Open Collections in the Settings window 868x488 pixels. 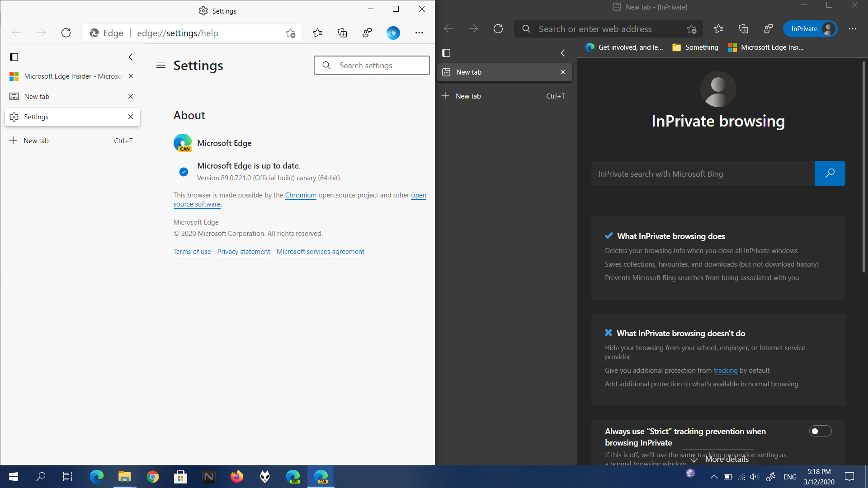tap(342, 33)
